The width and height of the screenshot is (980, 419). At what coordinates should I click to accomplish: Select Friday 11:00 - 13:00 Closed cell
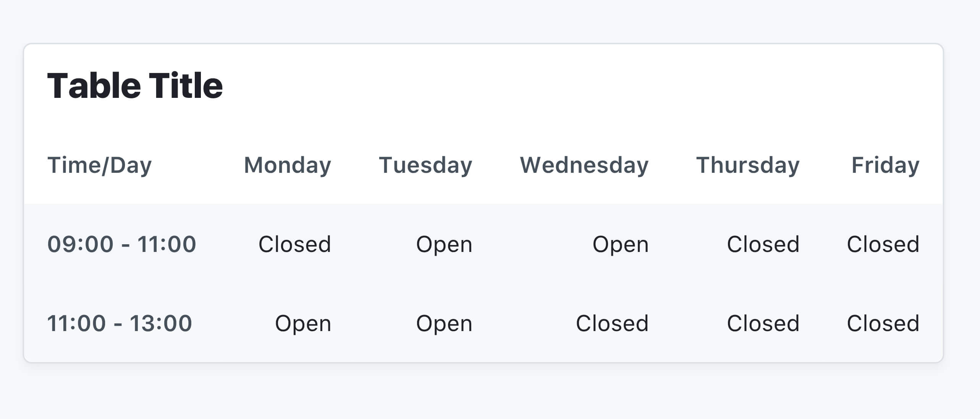coord(883,323)
